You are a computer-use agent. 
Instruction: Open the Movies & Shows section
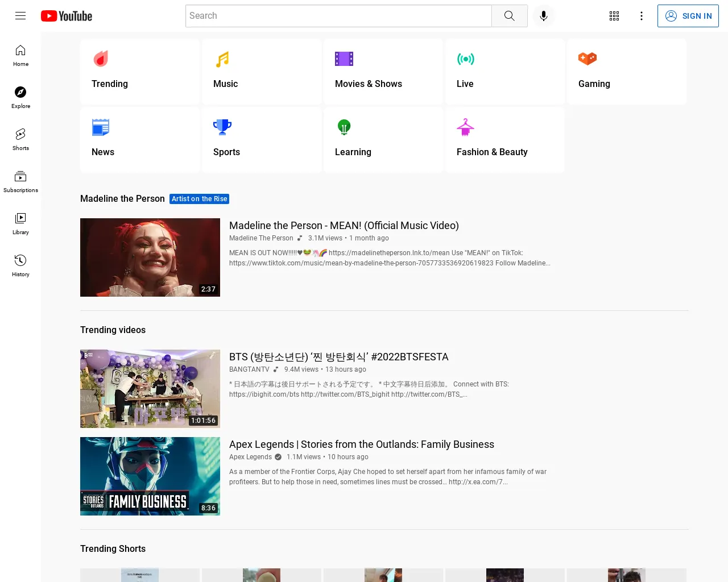pos(383,72)
